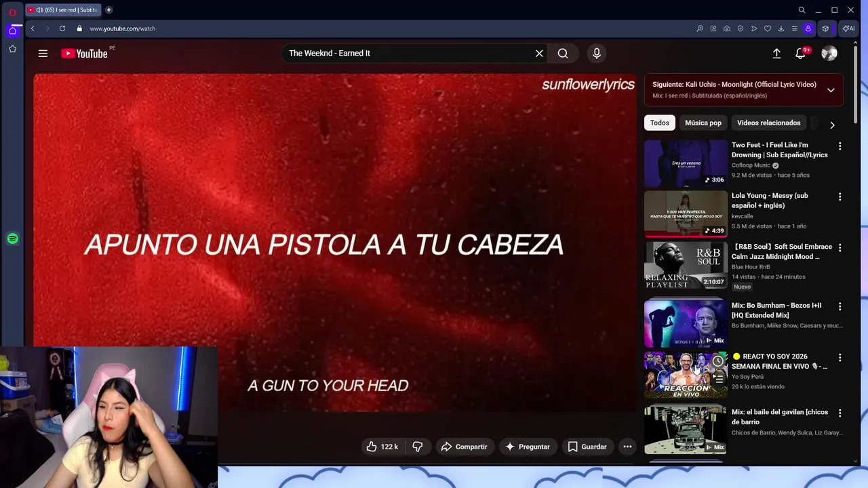Open Two Feet I Feel Like I'm Drowning thumbnail
The image size is (868, 488).
(686, 163)
